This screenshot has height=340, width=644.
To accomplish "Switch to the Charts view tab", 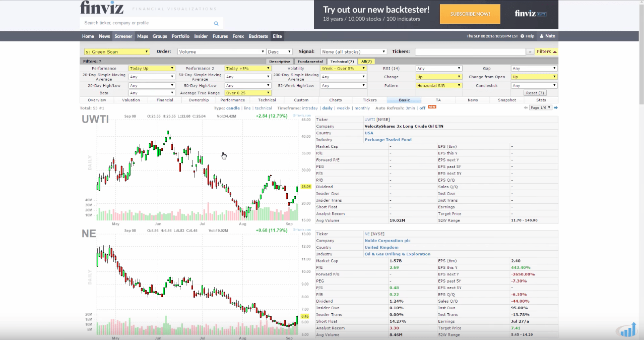I will pos(335,100).
